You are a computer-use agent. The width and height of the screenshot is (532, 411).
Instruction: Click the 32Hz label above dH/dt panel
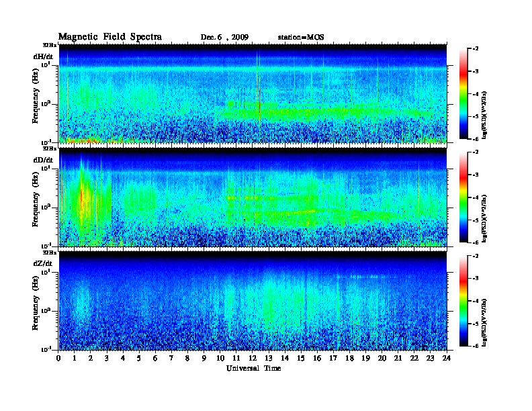pyautogui.click(x=49, y=45)
